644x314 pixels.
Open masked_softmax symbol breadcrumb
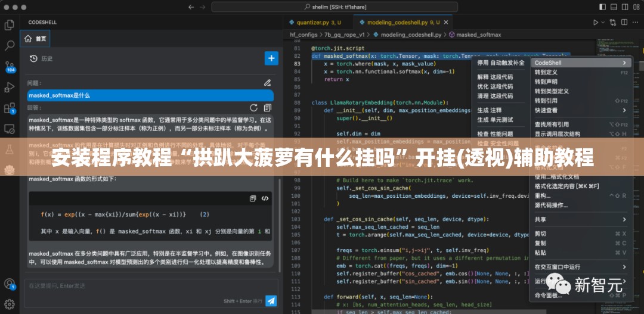pos(475,35)
